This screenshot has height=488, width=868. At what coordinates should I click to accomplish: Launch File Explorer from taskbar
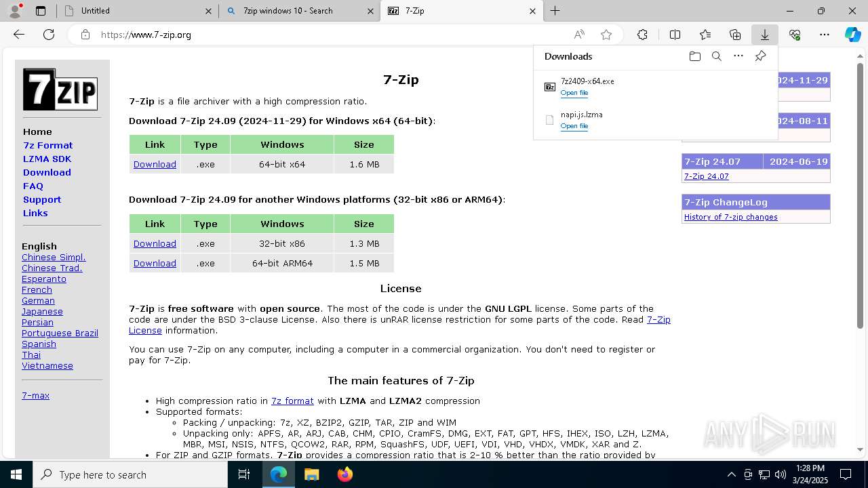pyautogui.click(x=311, y=474)
